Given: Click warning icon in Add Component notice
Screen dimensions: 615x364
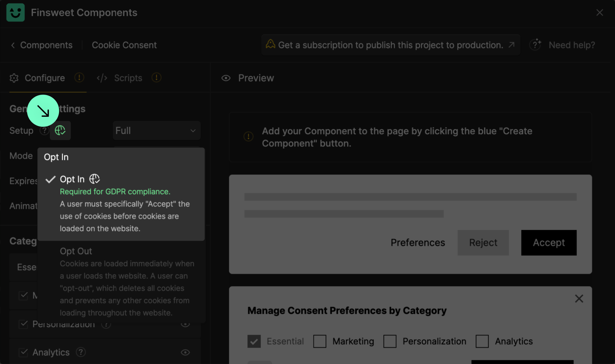Looking at the screenshot, I should click(x=248, y=136).
